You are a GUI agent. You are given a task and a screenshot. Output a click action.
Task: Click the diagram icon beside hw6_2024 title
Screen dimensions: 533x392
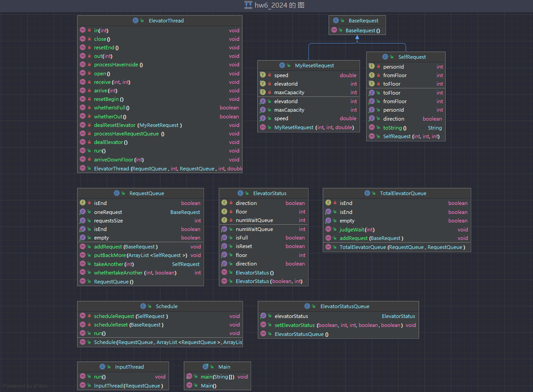tap(248, 5)
